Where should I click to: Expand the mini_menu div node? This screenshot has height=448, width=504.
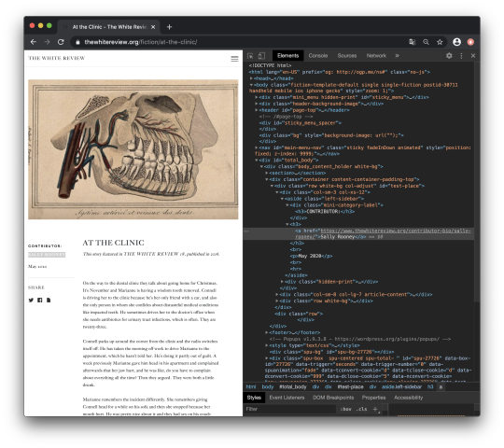(x=257, y=97)
